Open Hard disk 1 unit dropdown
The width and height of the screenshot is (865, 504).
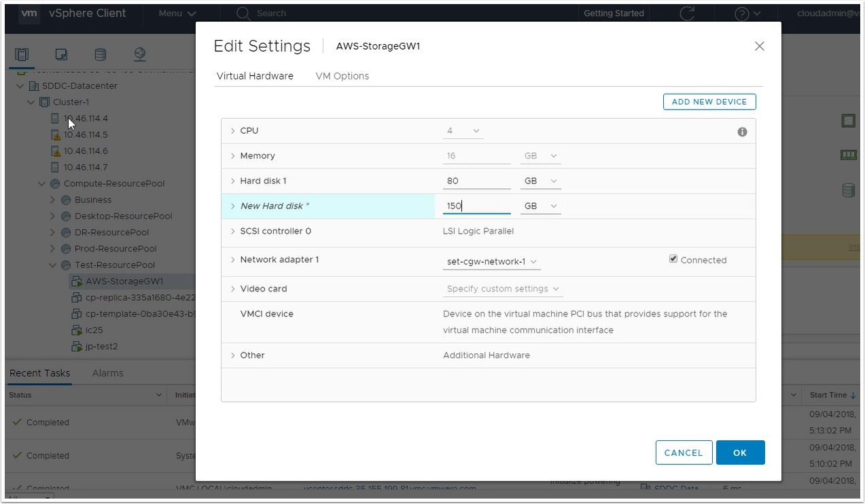(x=541, y=181)
